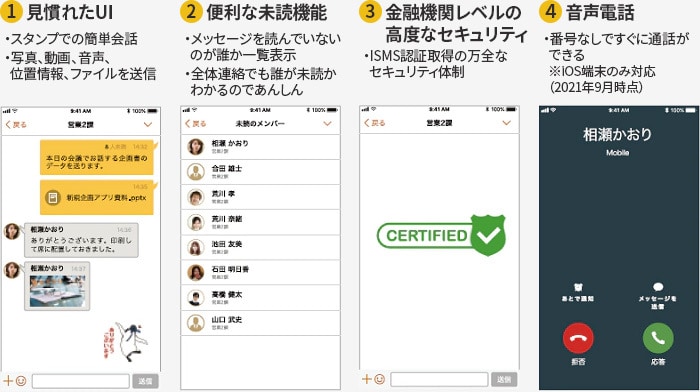Tap the avatar of 池田 友美 in the unread list
The image size is (700, 392).
pyautogui.click(x=196, y=247)
